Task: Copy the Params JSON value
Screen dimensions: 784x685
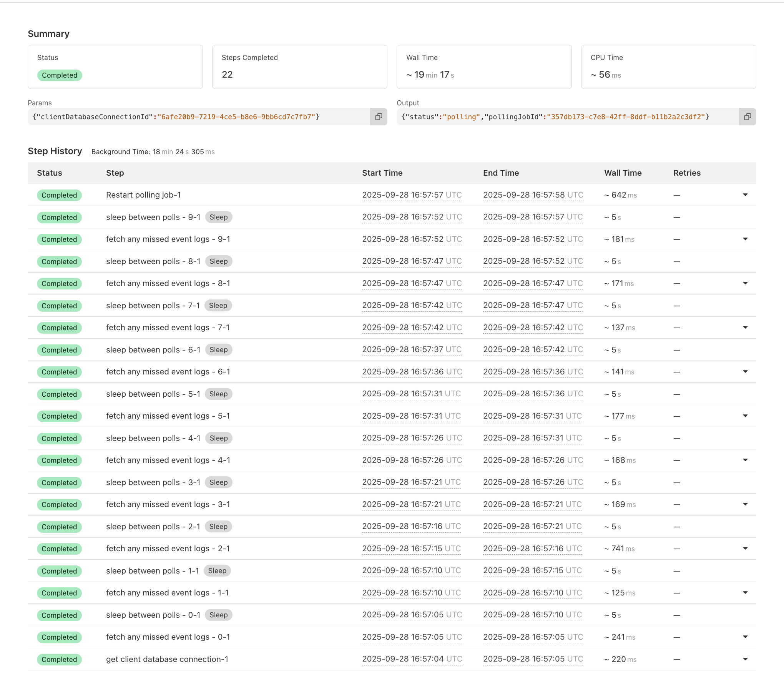Action: (x=379, y=117)
